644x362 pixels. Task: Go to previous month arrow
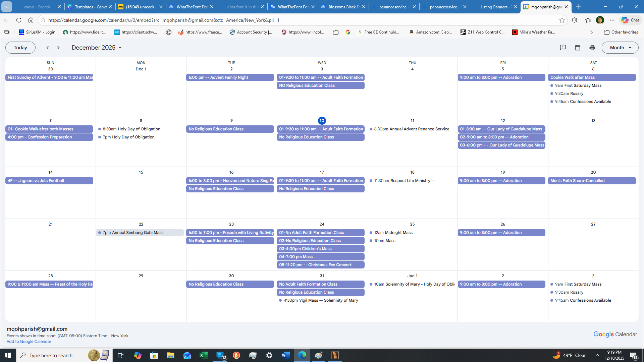tap(48, 48)
